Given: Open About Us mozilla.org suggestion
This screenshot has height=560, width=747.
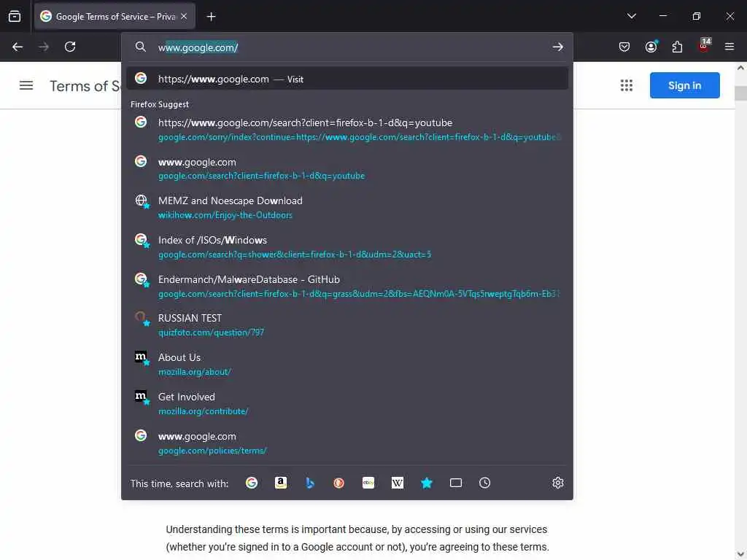Looking at the screenshot, I should pos(347,365).
